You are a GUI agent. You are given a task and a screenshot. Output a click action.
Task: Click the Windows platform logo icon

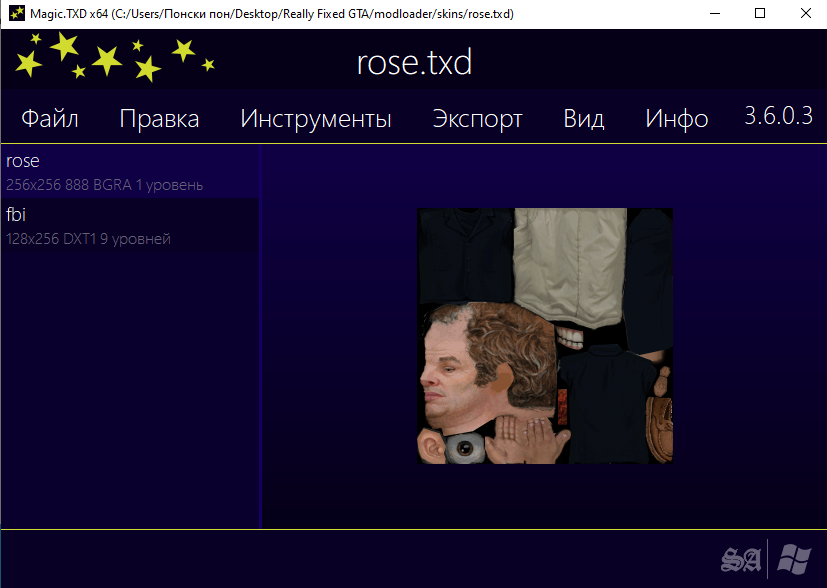pyautogui.click(x=795, y=560)
